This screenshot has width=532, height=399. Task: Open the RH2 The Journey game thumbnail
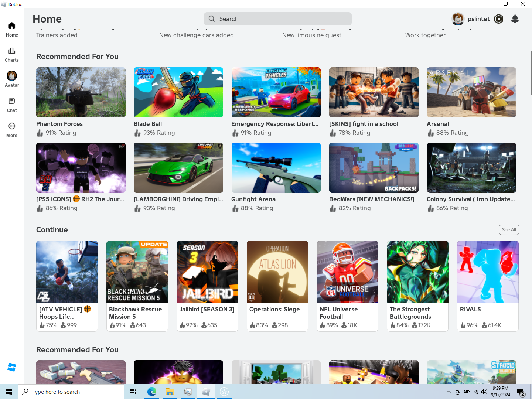[x=81, y=168]
